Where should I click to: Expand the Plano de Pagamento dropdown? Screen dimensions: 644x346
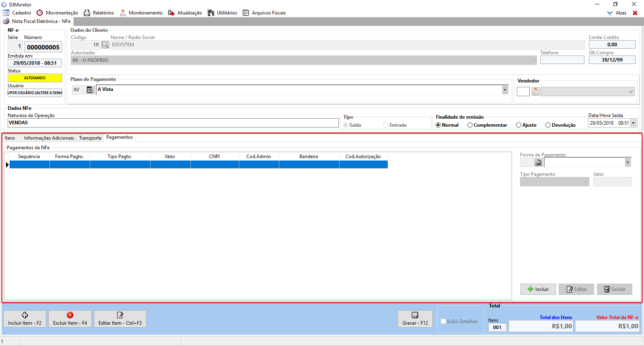505,90
